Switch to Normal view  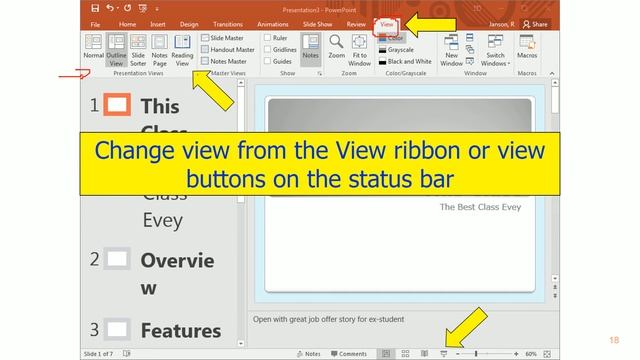93,46
